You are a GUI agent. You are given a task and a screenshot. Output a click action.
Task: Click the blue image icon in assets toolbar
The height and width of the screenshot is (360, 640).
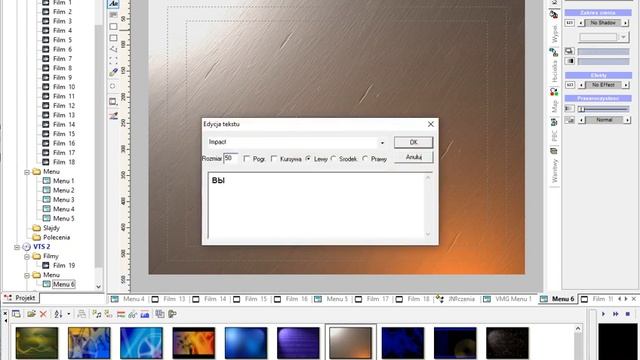pos(145,314)
